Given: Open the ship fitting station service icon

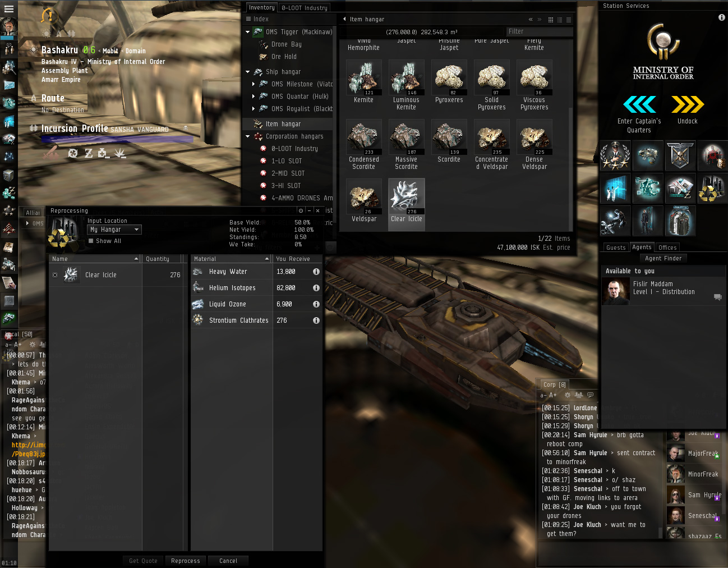Looking at the screenshot, I should 648,155.
